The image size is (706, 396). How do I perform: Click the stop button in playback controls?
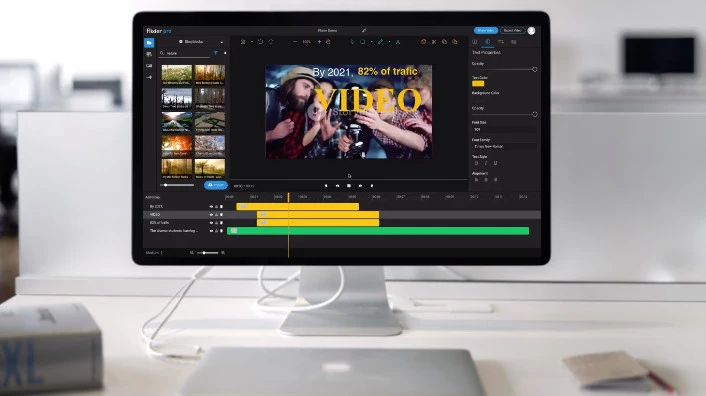(349, 185)
